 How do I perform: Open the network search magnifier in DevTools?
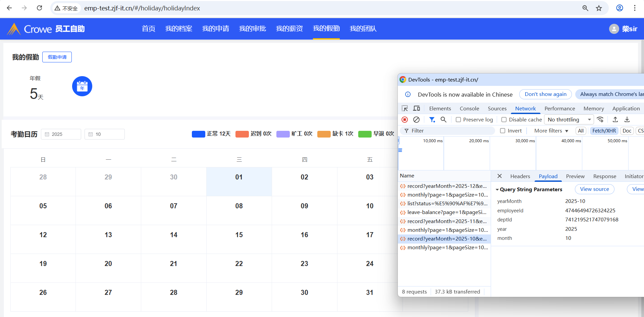pos(443,119)
